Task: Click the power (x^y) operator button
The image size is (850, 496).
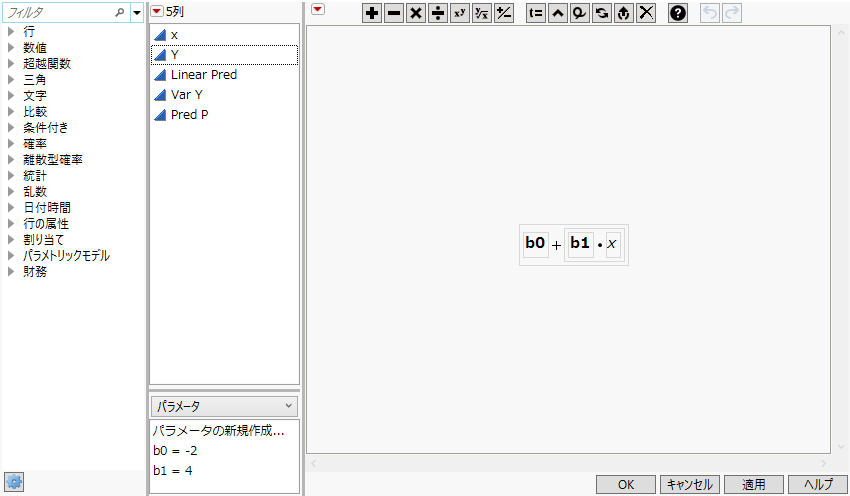Action: (x=460, y=13)
